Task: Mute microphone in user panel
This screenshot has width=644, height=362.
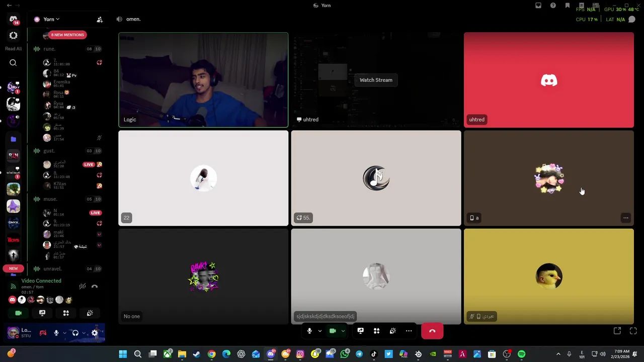Action: (x=56, y=333)
